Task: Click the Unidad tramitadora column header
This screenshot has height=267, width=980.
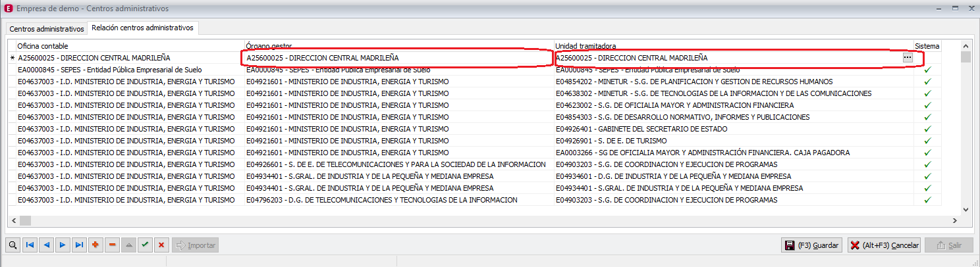Action: click(x=734, y=46)
